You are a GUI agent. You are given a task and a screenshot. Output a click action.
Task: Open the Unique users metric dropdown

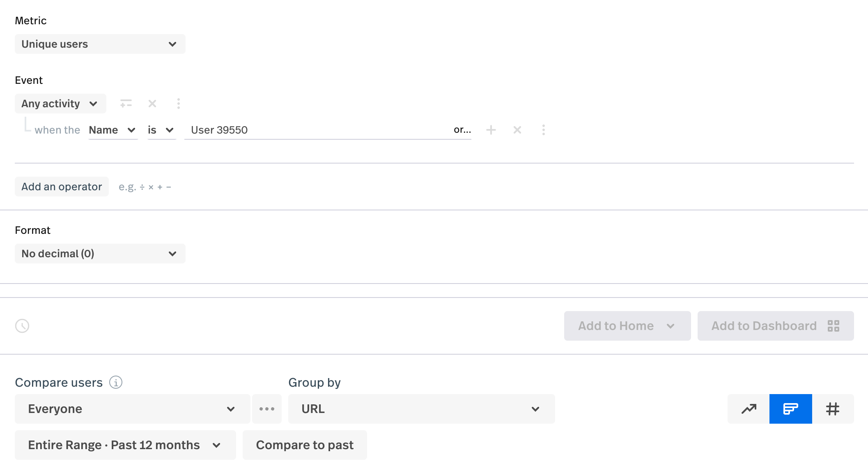(x=100, y=44)
